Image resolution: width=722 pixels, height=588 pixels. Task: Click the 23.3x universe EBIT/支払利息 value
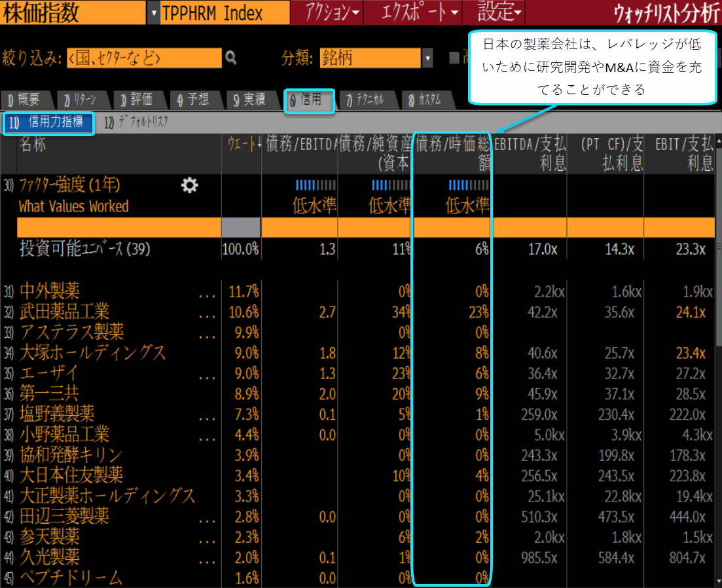coord(691,249)
